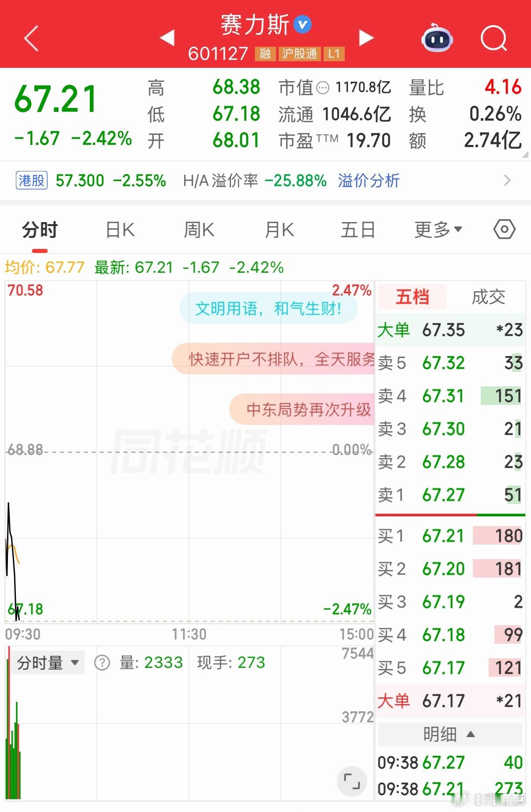531x812 pixels.
Task: Expand chart to fullscreen icon
Action: (351, 782)
